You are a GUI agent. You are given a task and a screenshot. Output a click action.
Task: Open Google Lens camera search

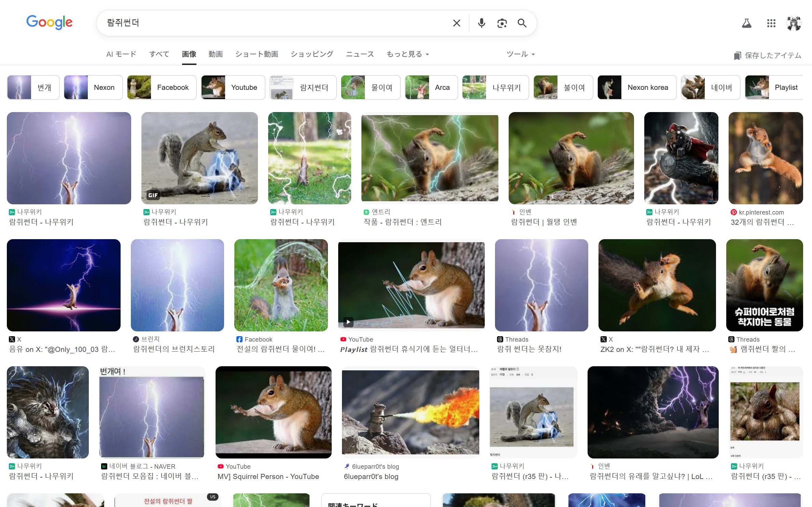[x=501, y=23]
